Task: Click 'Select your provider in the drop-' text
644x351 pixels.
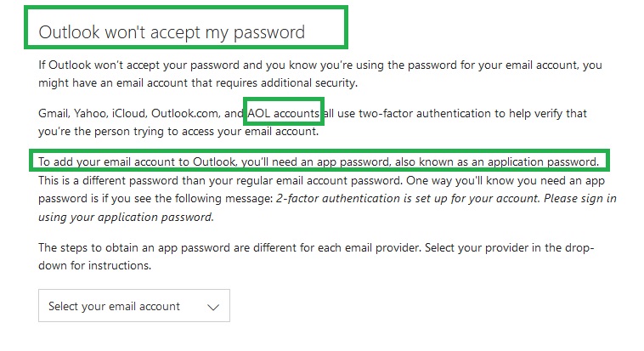Action: pos(509,248)
